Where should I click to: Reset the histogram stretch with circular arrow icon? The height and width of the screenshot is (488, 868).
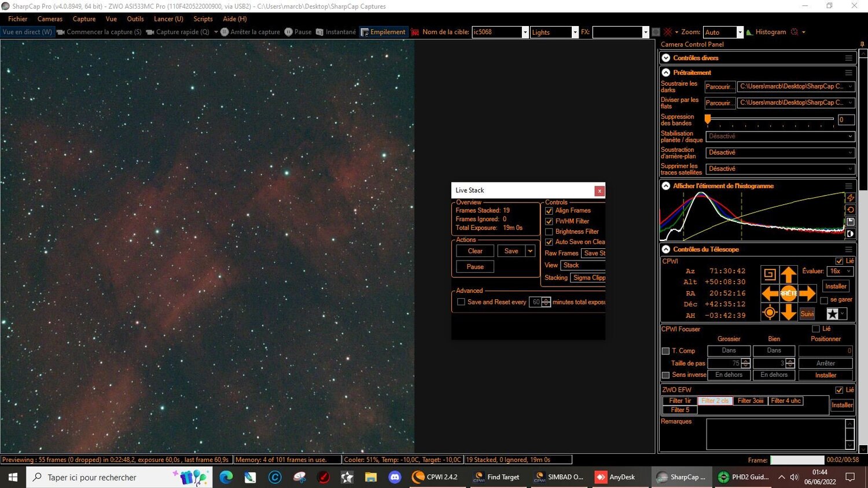pos(850,210)
